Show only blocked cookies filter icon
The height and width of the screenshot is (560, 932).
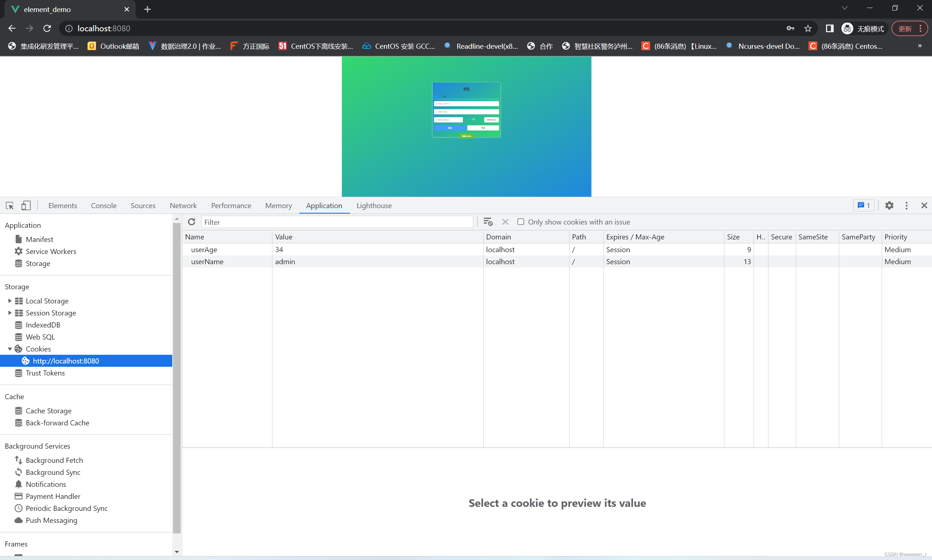[x=488, y=222]
